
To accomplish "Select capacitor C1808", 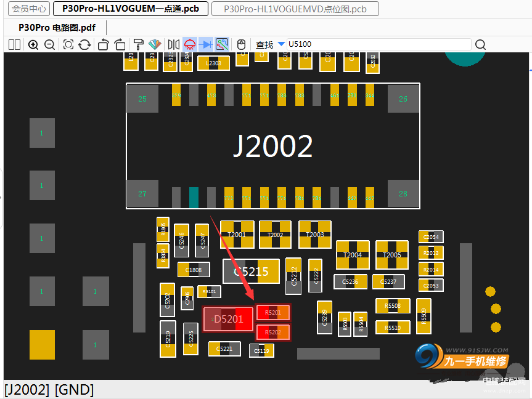I will tap(194, 270).
